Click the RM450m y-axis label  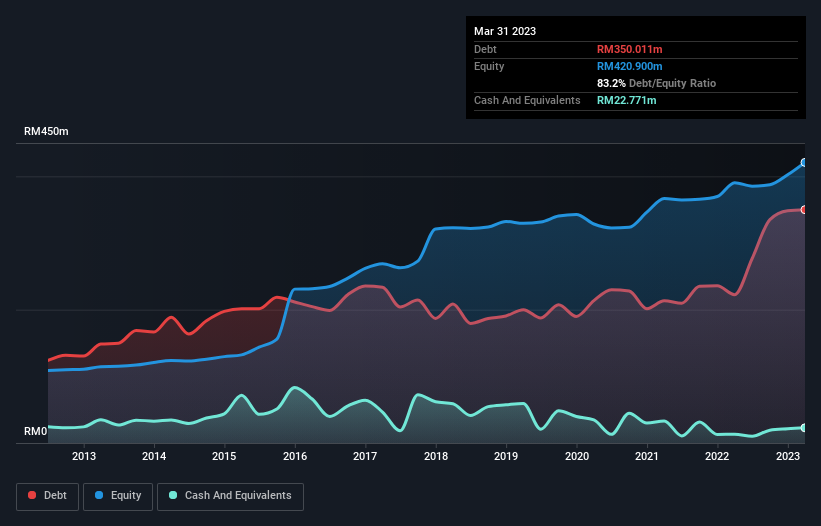46,131
